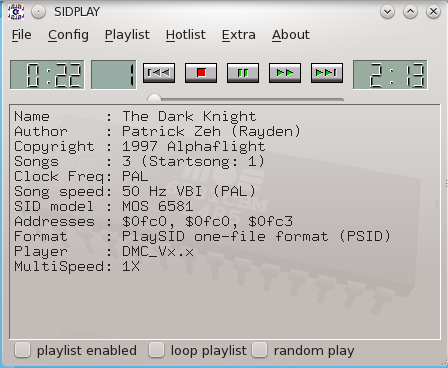Open the Extra menu
448x368 pixels.
[x=239, y=35]
